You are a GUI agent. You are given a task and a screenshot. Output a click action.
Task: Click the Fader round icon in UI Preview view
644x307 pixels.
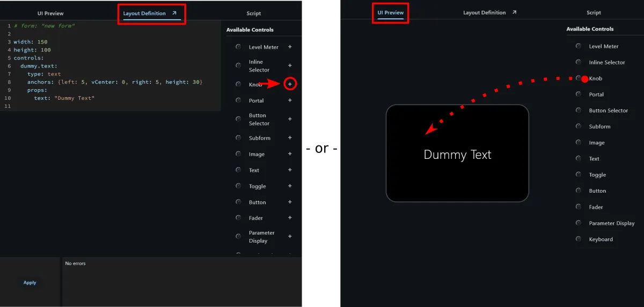[x=579, y=207]
